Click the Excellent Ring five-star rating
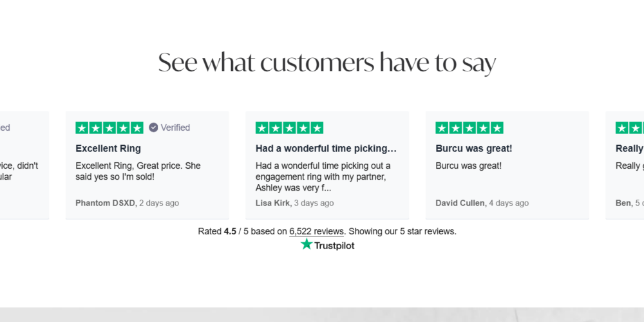Viewport: 644px width, 322px height. tap(109, 128)
